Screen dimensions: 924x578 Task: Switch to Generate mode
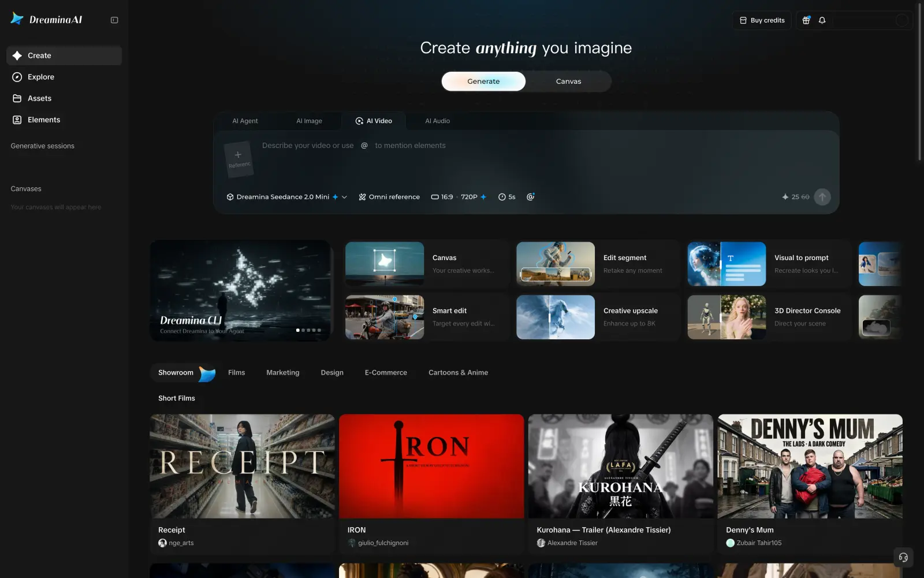pos(483,81)
